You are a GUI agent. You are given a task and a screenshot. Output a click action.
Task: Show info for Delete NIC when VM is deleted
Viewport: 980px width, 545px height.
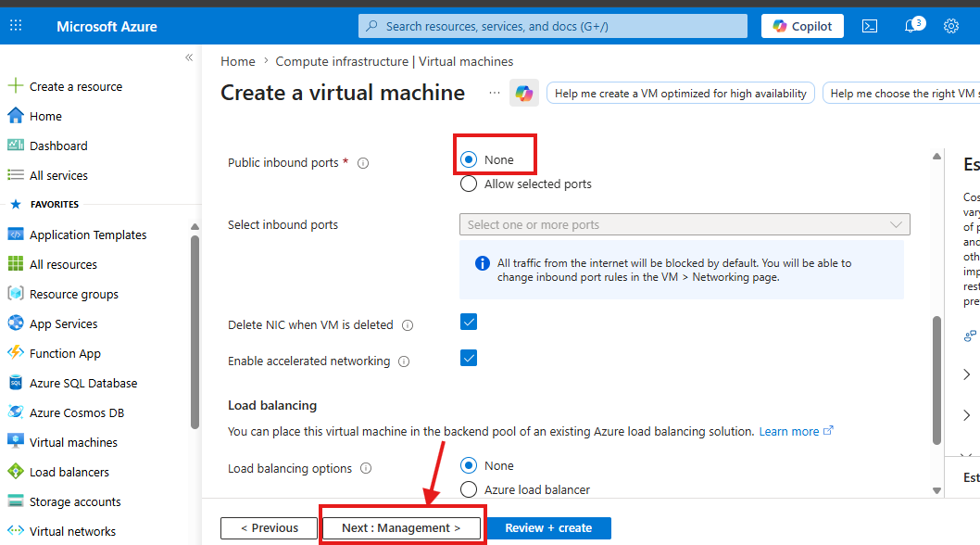click(408, 325)
